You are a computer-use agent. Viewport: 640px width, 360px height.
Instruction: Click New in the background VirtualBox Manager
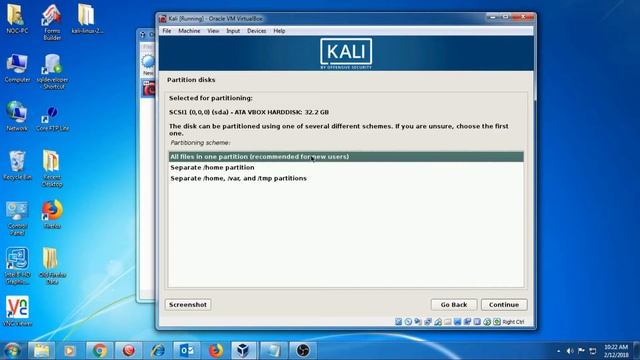pos(148,65)
